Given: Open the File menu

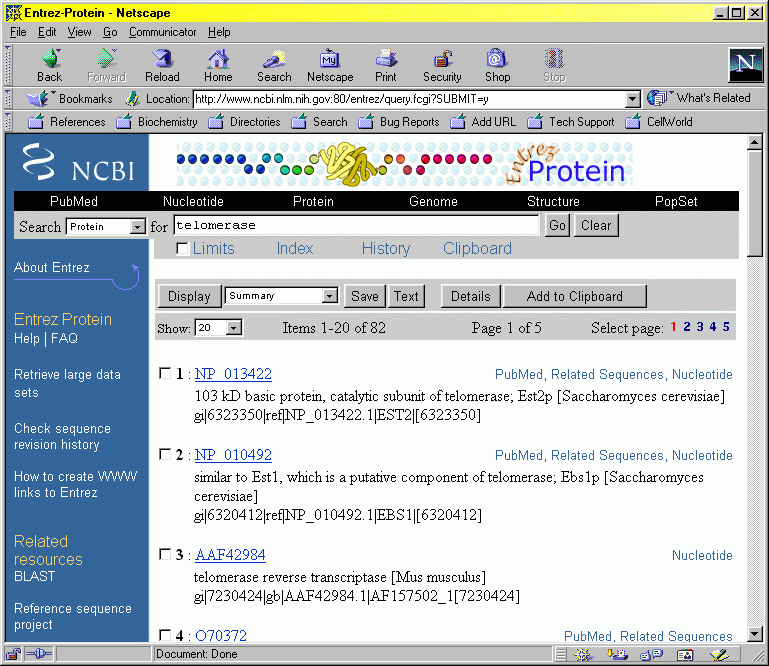Looking at the screenshot, I should click(x=18, y=32).
